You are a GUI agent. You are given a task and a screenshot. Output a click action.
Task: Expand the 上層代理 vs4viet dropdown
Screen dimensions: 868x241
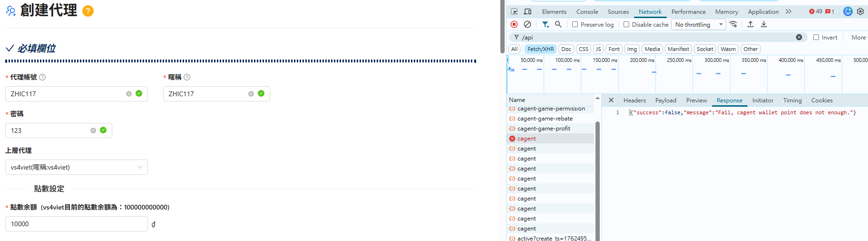[76, 167]
